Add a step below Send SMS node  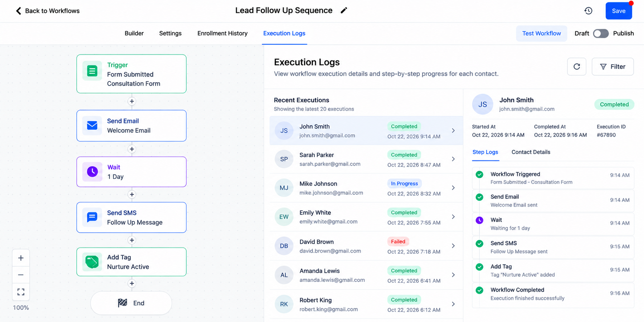pyautogui.click(x=132, y=240)
